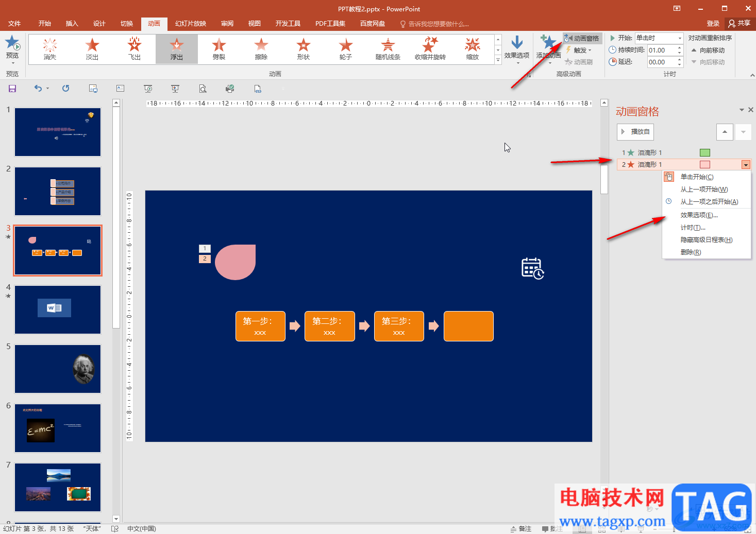Select slide 5 thumbnail with Einstein photo
This screenshot has width=756, height=534.
(58, 369)
